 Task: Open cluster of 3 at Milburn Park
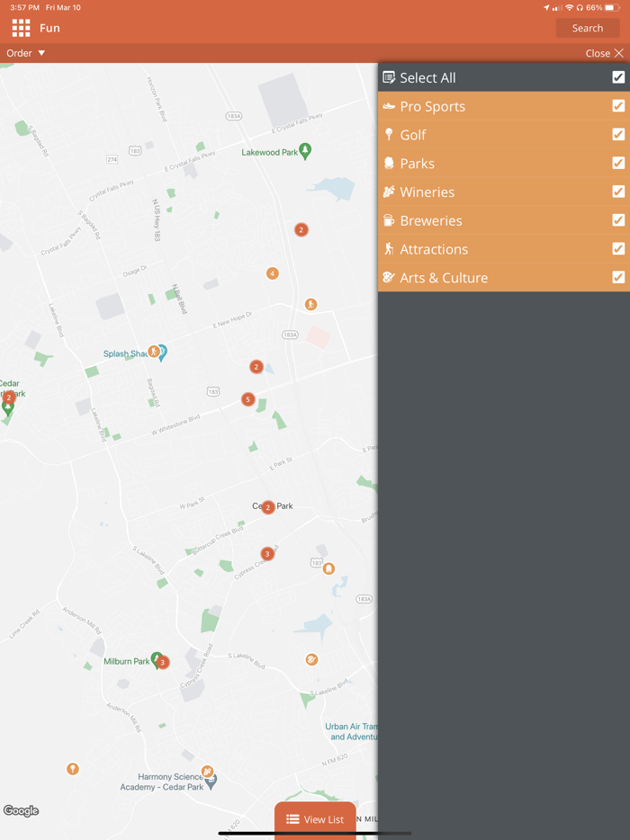pyautogui.click(x=163, y=663)
